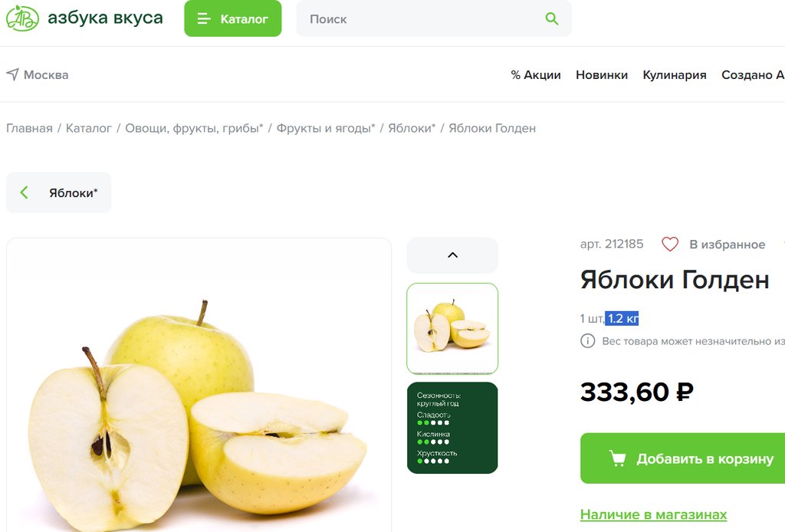
Task: Click the heart favorite icon
Action: [x=670, y=245]
